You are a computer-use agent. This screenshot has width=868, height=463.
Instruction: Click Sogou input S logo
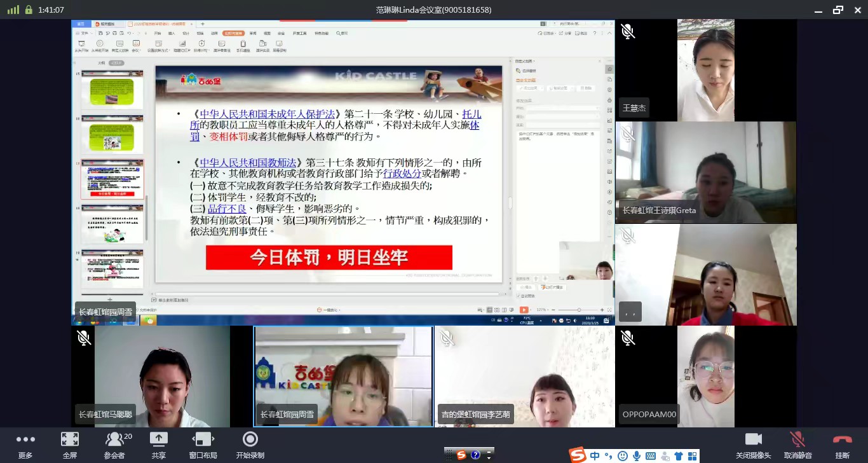click(576, 455)
